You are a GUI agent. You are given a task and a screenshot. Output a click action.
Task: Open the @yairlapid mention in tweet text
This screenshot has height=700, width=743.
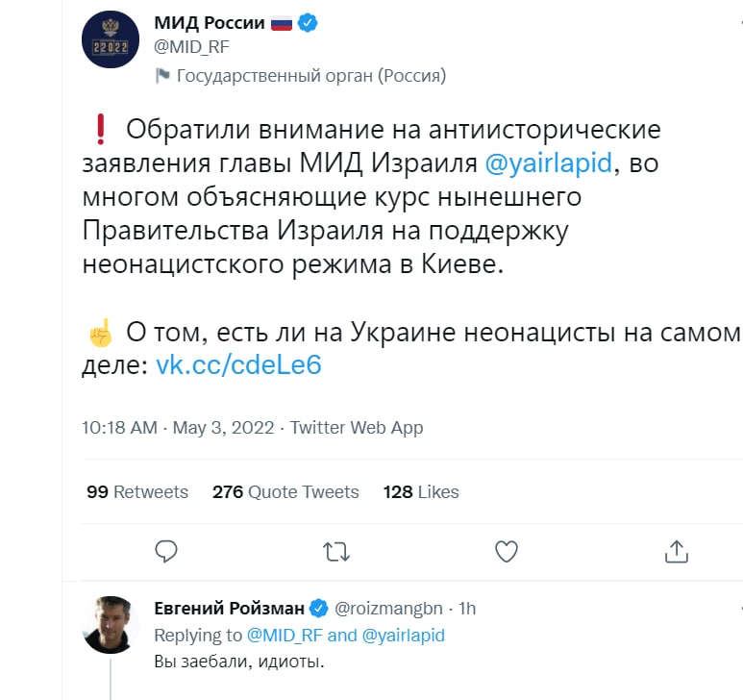click(547, 162)
